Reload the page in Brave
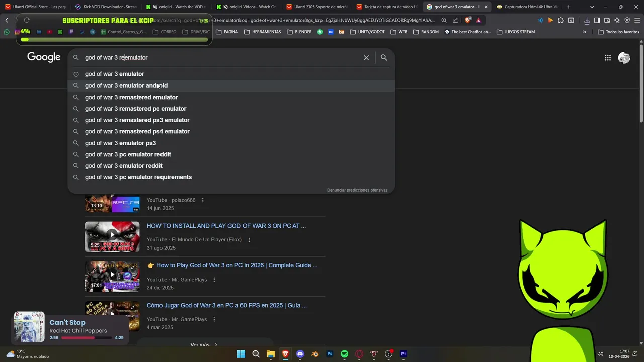 (27, 20)
